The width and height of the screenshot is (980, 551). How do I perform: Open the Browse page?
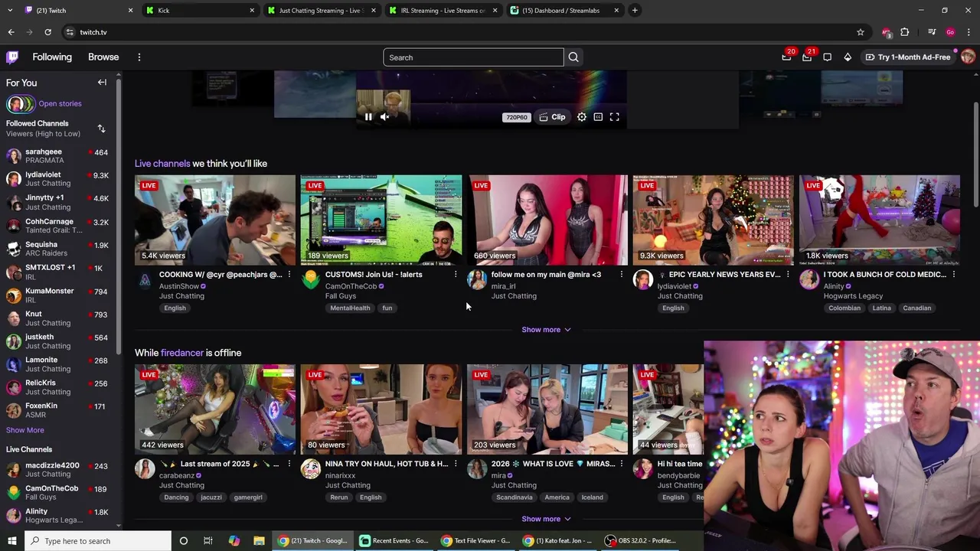click(x=103, y=57)
